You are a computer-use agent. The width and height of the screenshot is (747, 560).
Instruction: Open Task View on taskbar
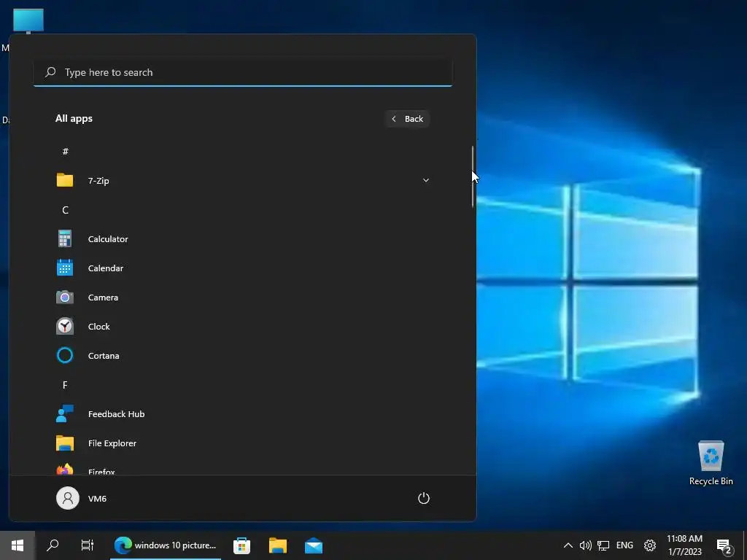coord(88,545)
